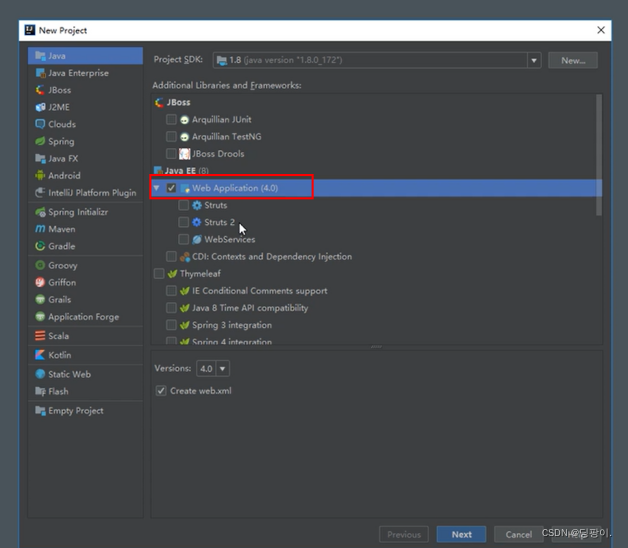Check the Thymeleaf checkbox
Viewport: 628px width, 548px height.
pyautogui.click(x=159, y=274)
